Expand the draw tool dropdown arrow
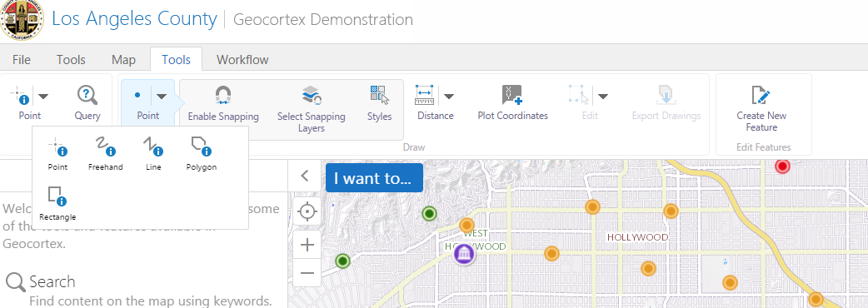868x308 pixels. (x=161, y=97)
